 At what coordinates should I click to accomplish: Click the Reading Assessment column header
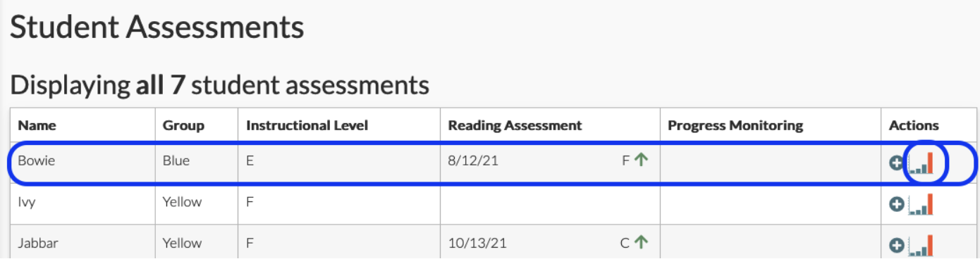tap(515, 125)
